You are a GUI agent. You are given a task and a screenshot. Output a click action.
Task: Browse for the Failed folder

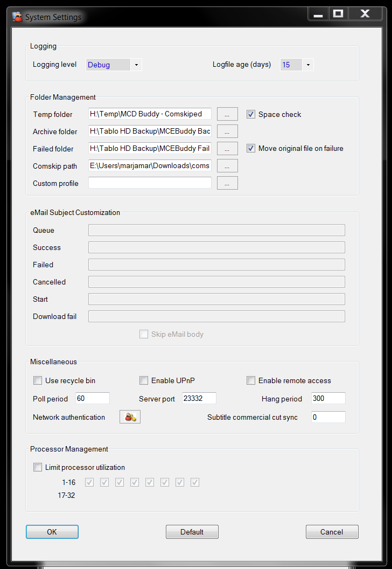click(x=227, y=148)
